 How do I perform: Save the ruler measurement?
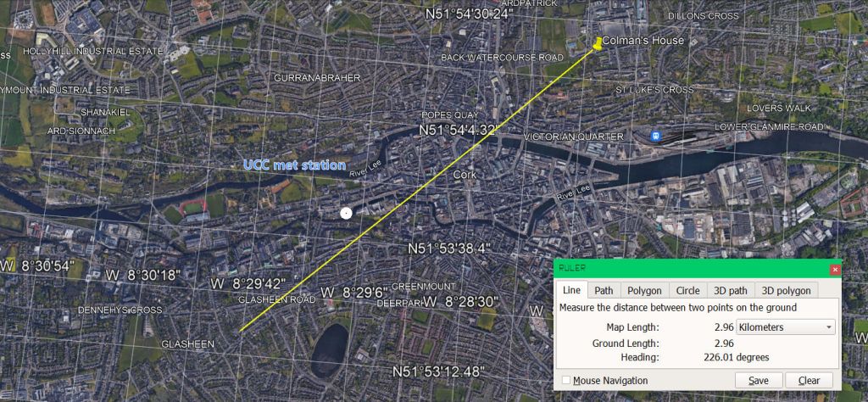click(x=758, y=381)
